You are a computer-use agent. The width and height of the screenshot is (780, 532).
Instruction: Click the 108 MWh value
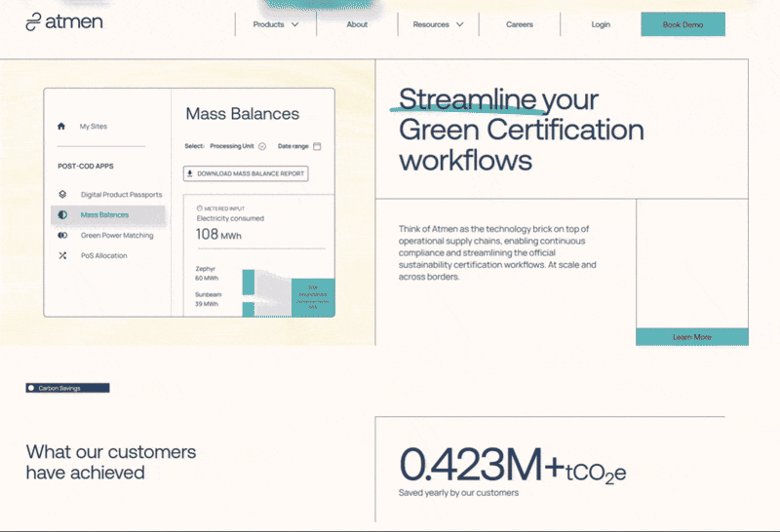pyautogui.click(x=218, y=234)
